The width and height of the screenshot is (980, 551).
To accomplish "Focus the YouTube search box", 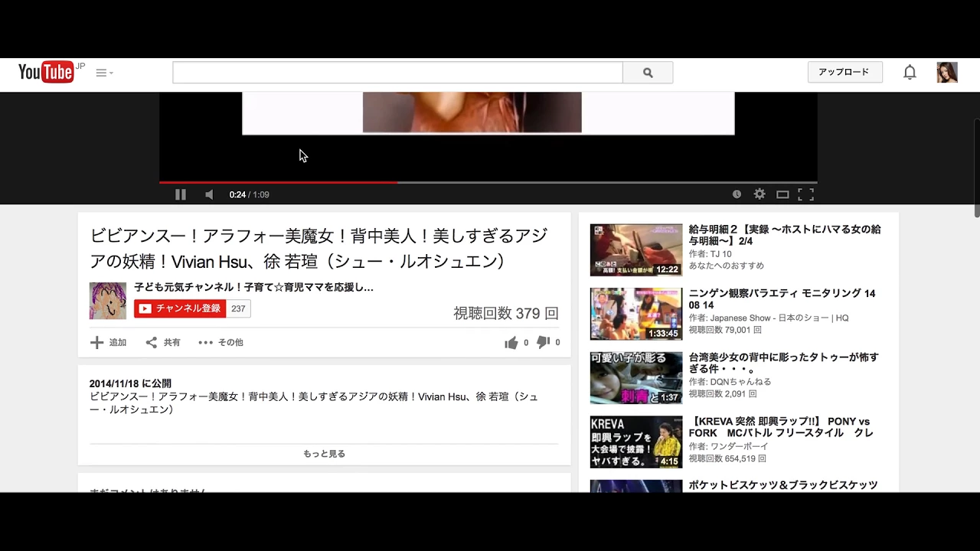I will click(x=397, y=73).
